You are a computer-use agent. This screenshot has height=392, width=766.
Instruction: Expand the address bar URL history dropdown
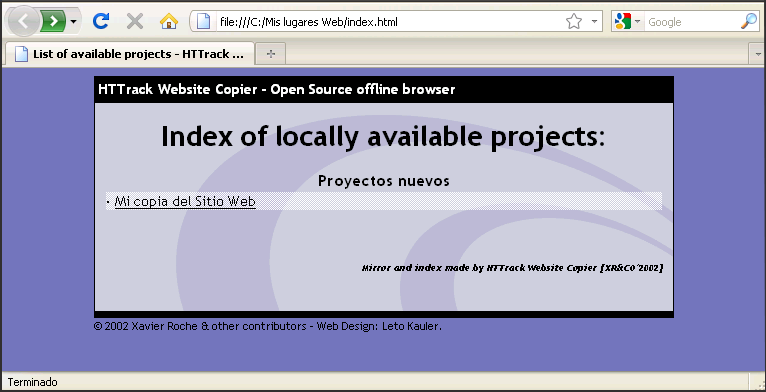594,22
